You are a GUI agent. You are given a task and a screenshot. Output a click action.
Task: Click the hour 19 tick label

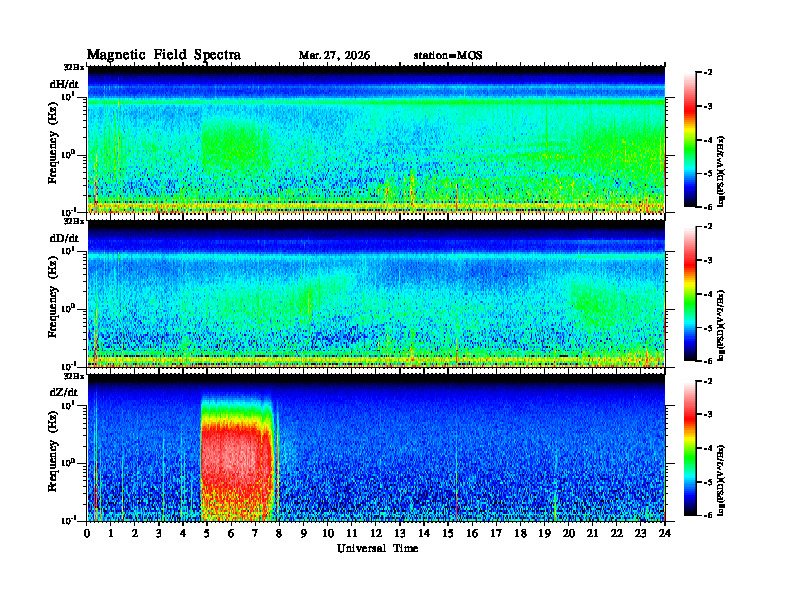[x=544, y=534]
